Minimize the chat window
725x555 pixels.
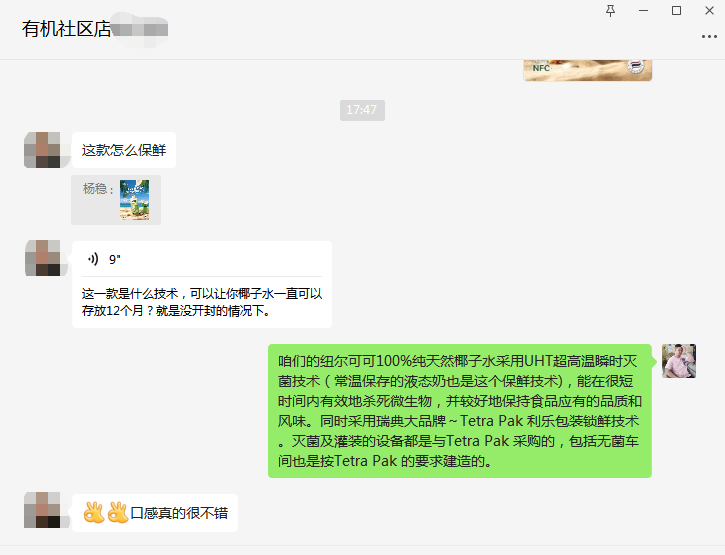click(x=643, y=10)
